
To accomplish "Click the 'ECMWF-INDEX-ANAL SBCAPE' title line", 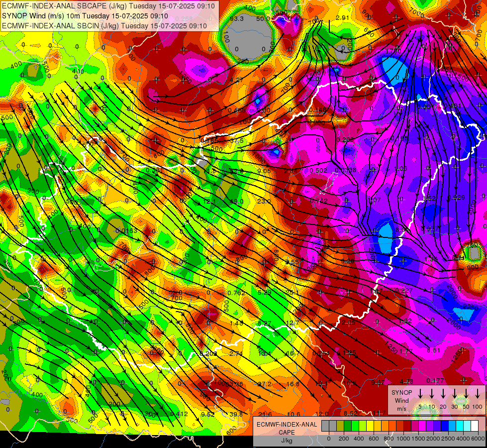I will coord(108,5).
